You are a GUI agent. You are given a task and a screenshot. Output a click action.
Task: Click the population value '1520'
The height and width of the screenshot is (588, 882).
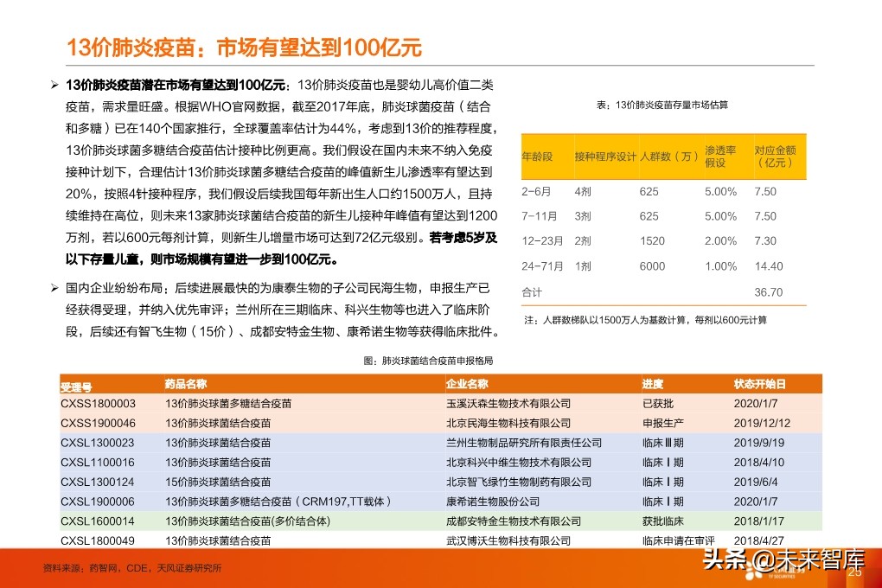coord(652,241)
